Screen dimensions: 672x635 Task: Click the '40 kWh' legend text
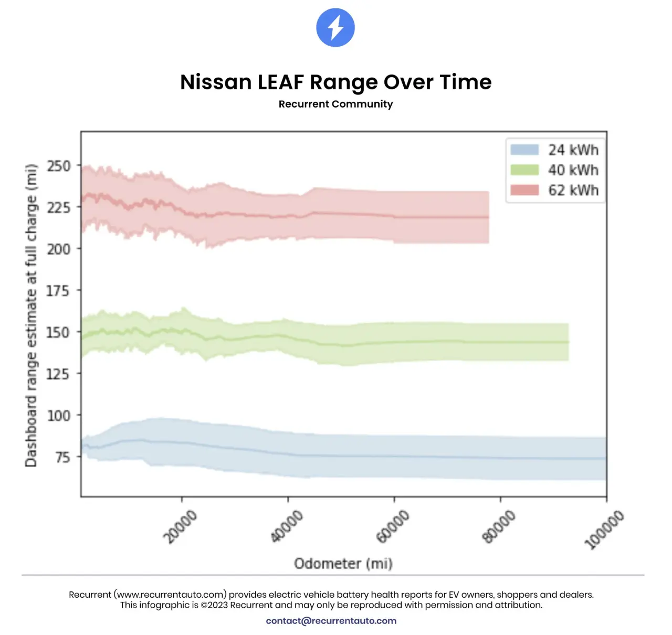pos(573,170)
